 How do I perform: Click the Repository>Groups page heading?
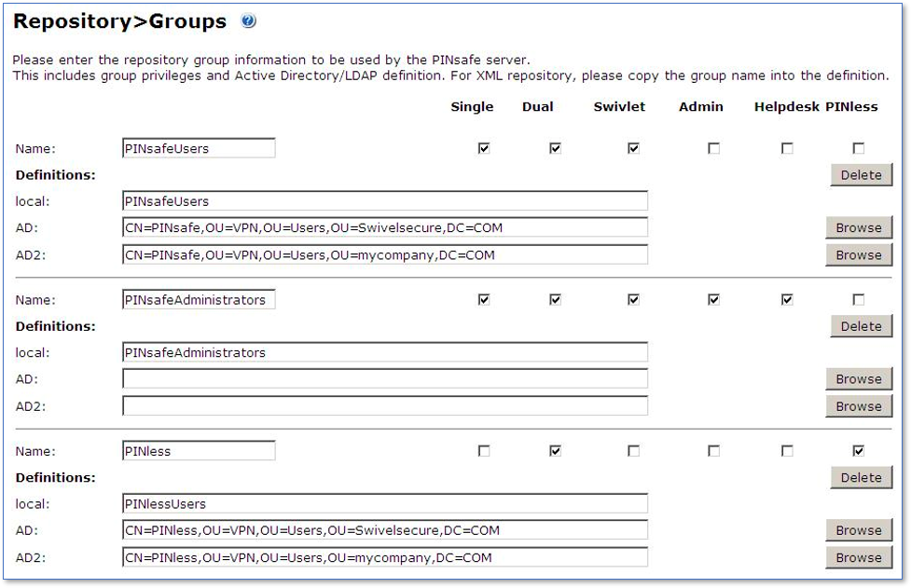pyautogui.click(x=119, y=21)
